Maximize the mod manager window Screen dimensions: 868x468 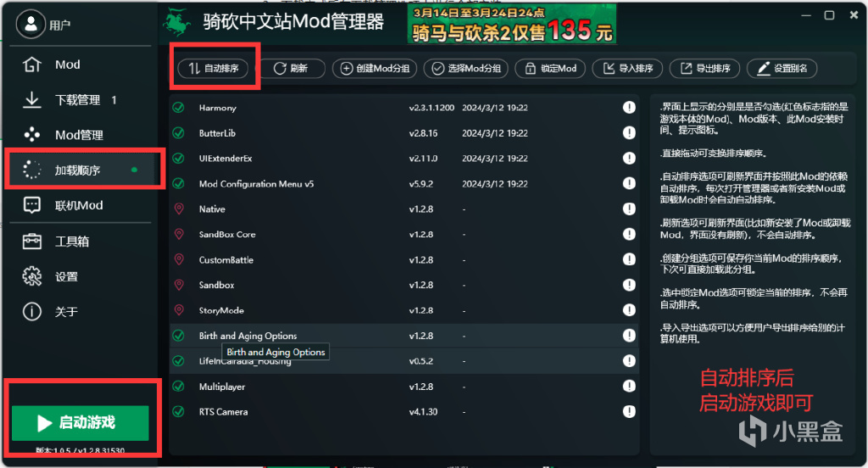click(x=829, y=15)
